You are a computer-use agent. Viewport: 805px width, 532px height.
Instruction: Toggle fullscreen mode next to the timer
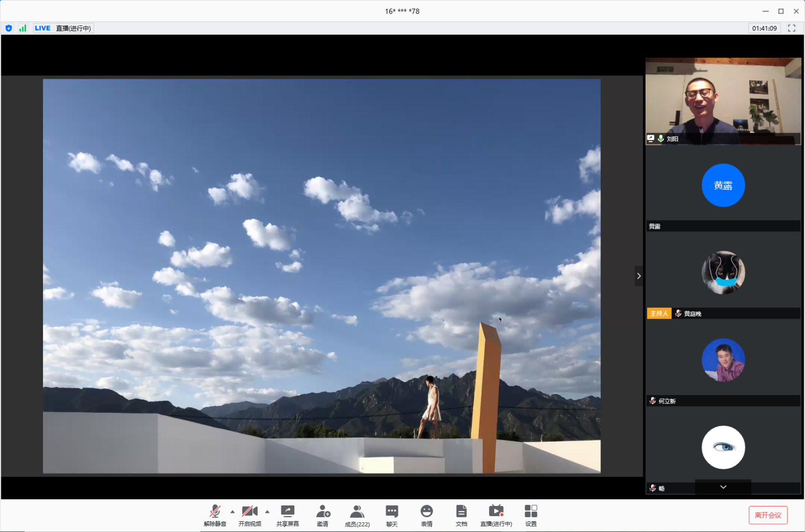791,28
